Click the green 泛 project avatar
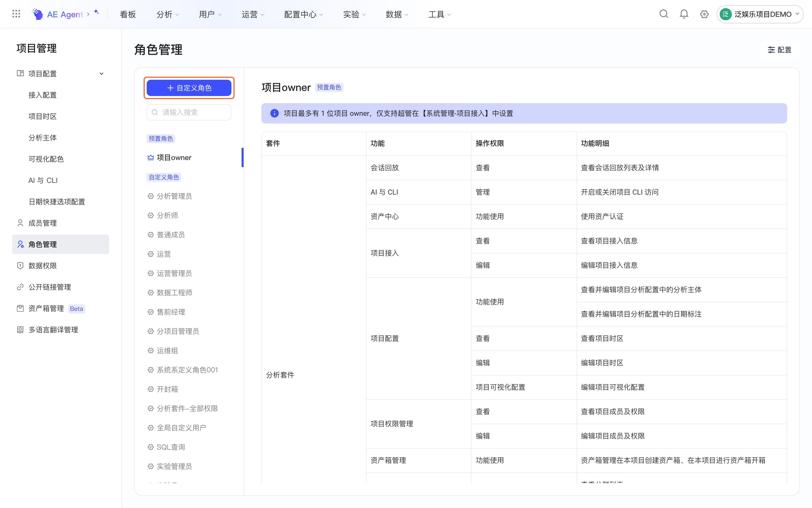Viewport: 812px width, 508px height. [x=726, y=14]
